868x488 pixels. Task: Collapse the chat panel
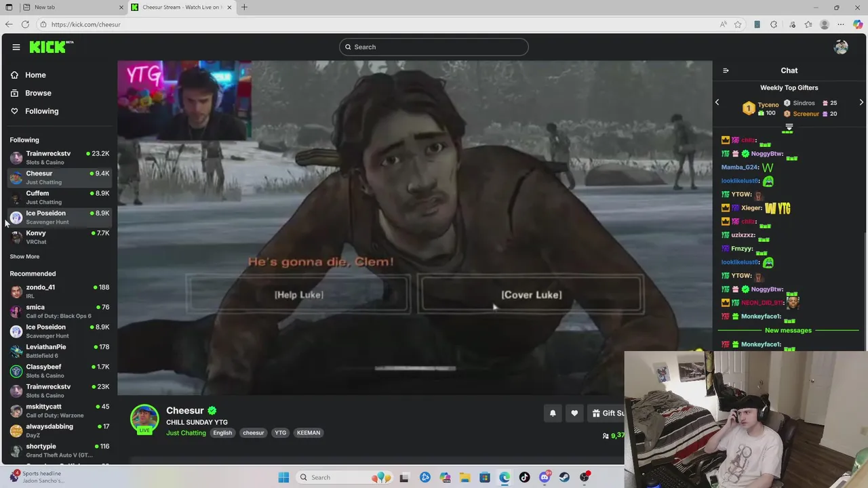(726, 70)
